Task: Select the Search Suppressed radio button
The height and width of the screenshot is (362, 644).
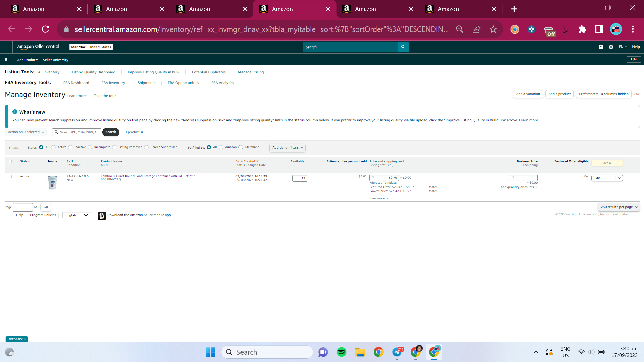Action: click(x=146, y=147)
